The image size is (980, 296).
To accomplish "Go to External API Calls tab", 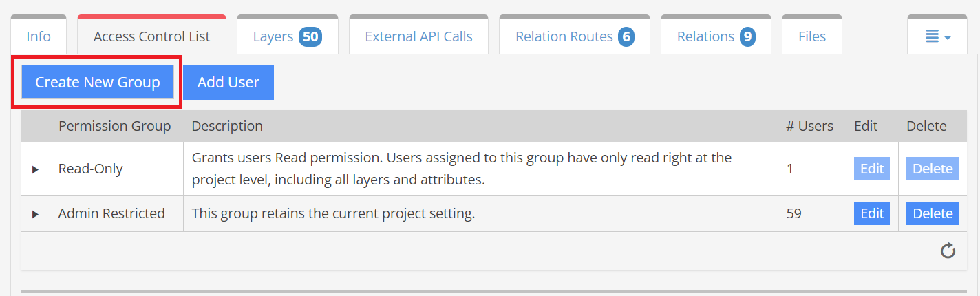I will 418,36.
